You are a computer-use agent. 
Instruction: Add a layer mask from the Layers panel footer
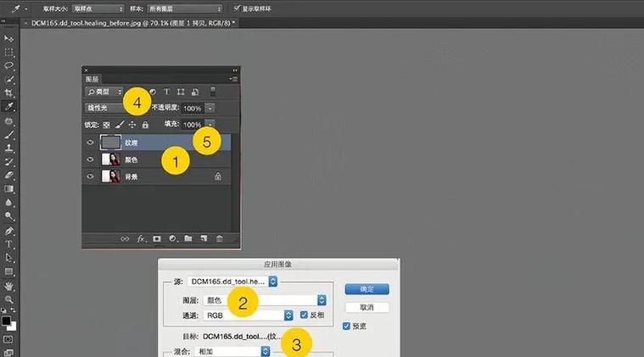point(157,238)
